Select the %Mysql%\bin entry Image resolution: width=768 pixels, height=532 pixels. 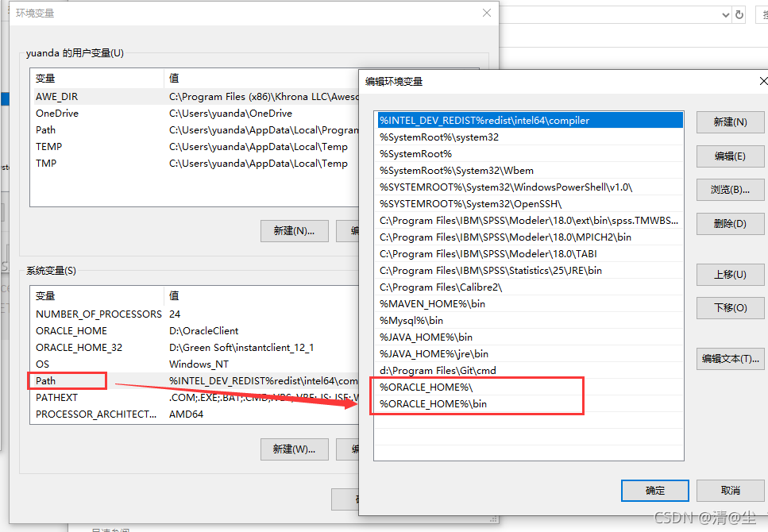point(531,320)
